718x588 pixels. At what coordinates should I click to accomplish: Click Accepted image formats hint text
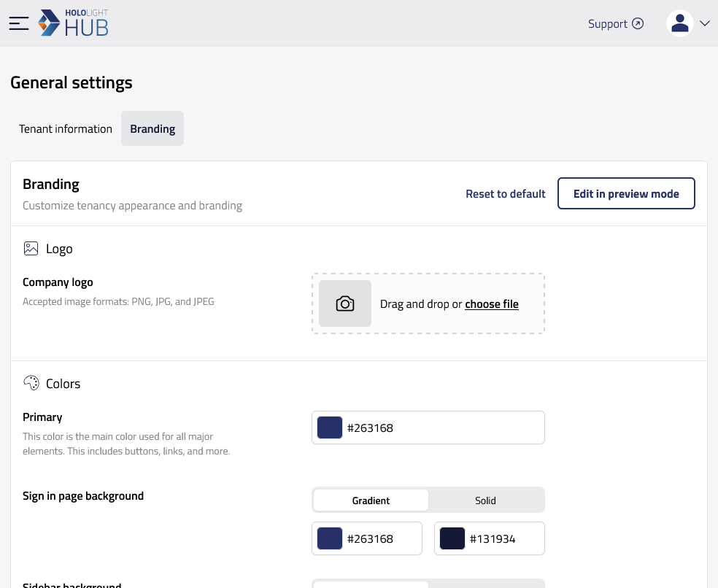pyautogui.click(x=118, y=301)
